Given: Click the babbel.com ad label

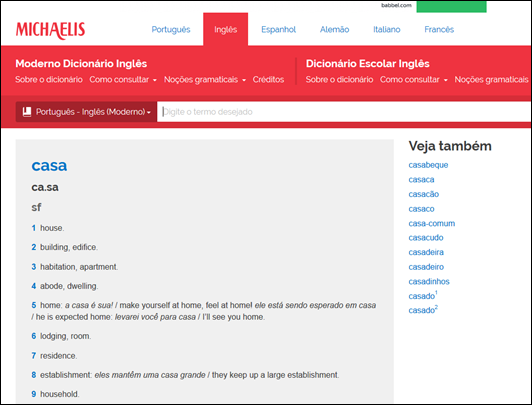Looking at the screenshot, I should 396,5.
